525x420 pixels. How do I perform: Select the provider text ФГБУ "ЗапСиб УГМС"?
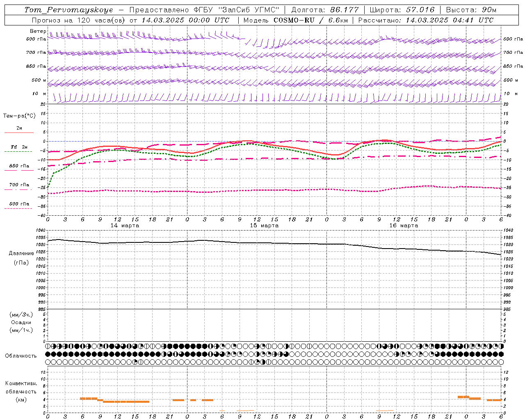(x=236, y=10)
